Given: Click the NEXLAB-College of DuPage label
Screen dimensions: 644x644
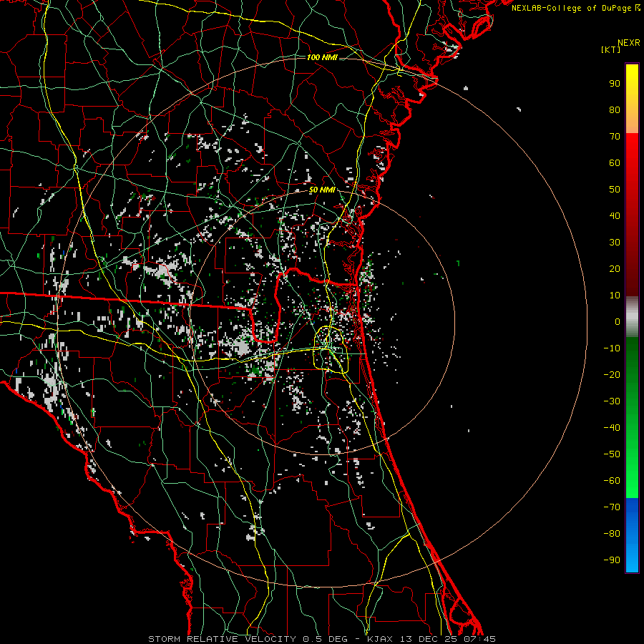Looking at the screenshot, I should [x=576, y=8].
